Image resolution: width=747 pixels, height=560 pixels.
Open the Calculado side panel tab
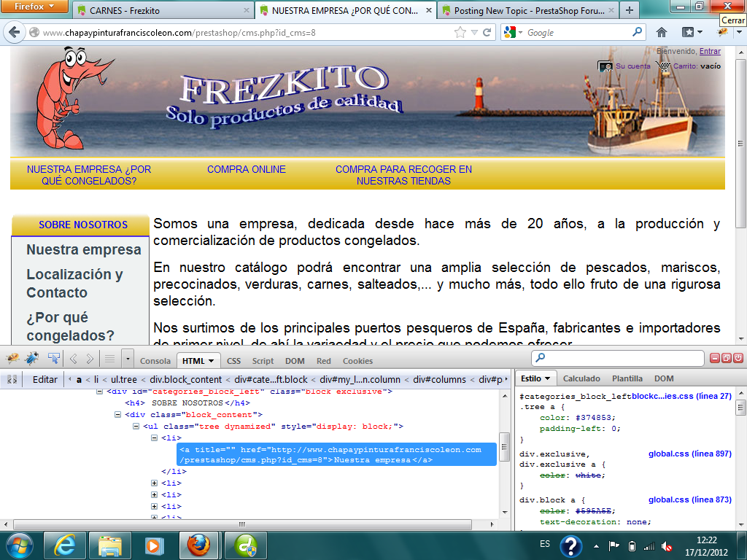(581, 378)
